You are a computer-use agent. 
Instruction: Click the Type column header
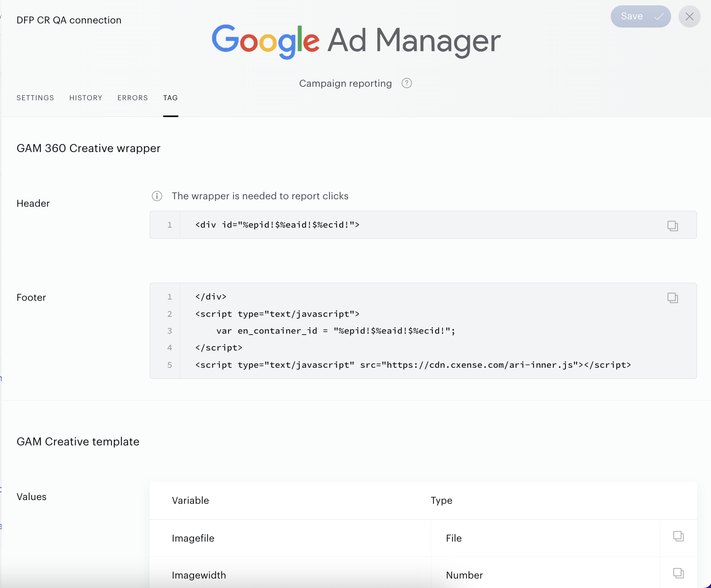pyautogui.click(x=441, y=500)
